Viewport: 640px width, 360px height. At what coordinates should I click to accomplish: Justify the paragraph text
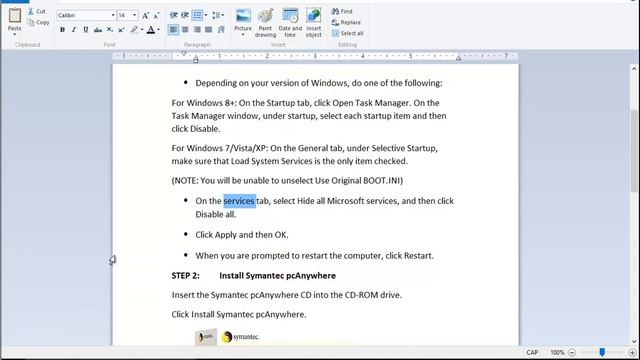[x=209, y=29]
